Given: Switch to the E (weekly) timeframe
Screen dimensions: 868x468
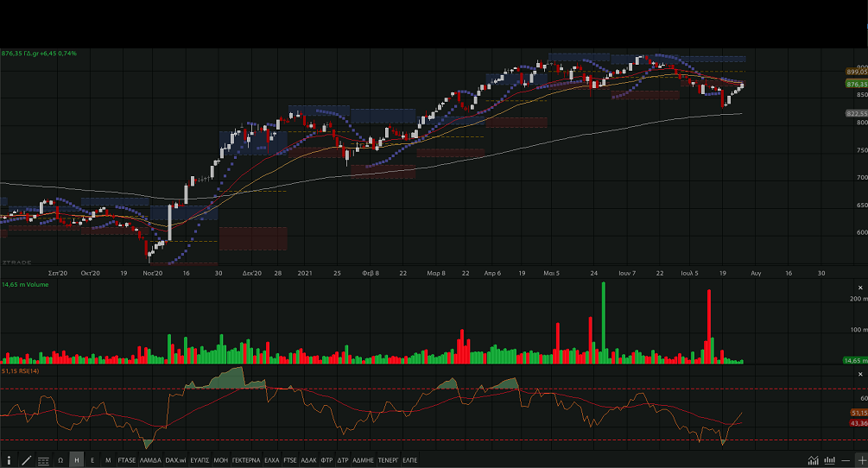Looking at the screenshot, I should tap(92, 460).
